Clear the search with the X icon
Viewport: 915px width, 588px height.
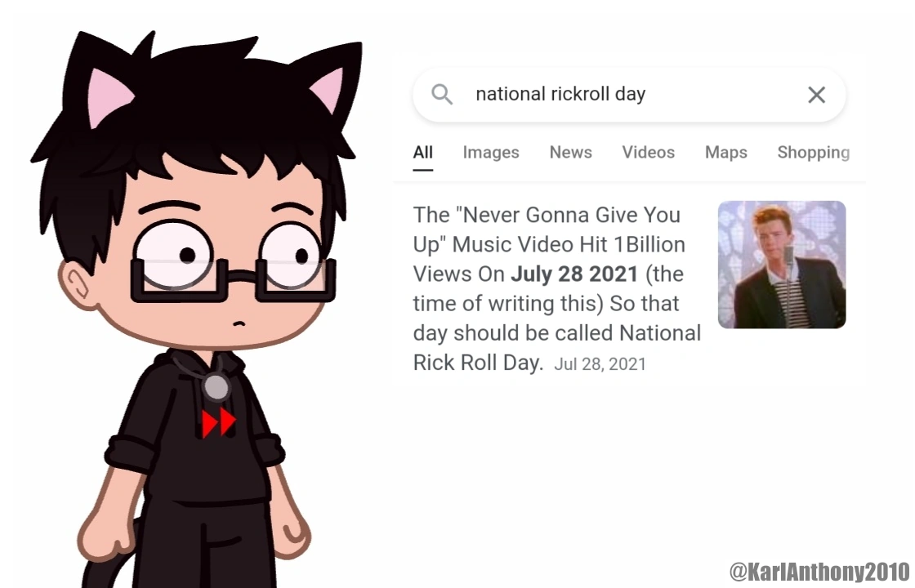click(x=816, y=95)
